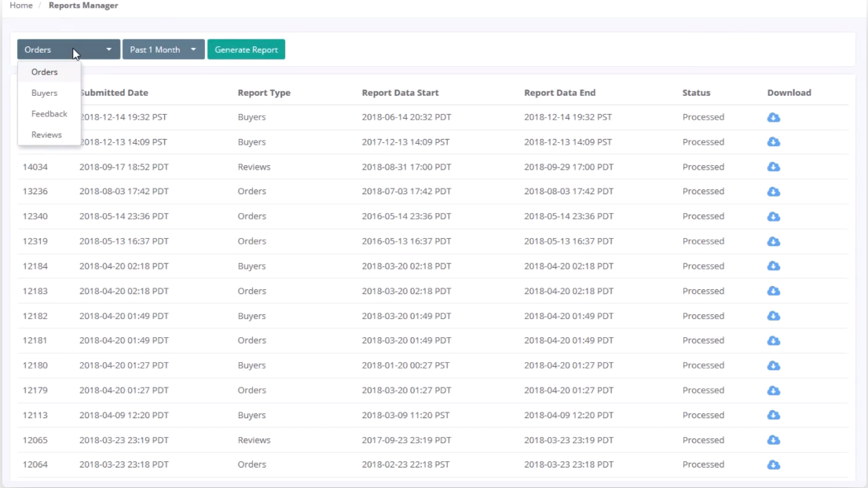
Task: Select report ID 12064
Action: pos(35,464)
